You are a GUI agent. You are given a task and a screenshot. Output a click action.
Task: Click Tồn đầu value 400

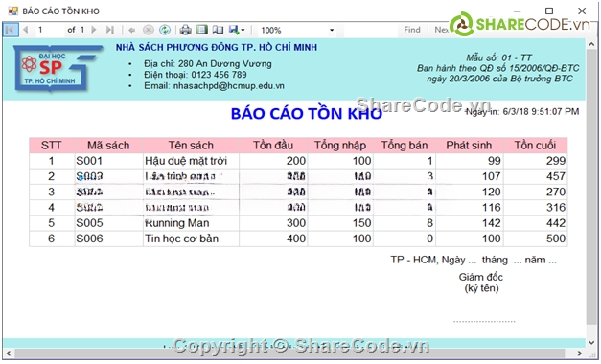(273, 239)
